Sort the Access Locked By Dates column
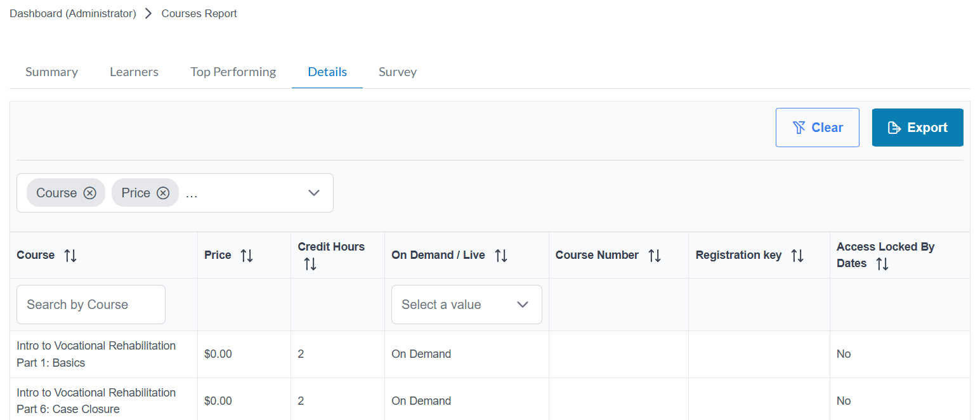Image resolution: width=980 pixels, height=420 pixels. [x=883, y=263]
